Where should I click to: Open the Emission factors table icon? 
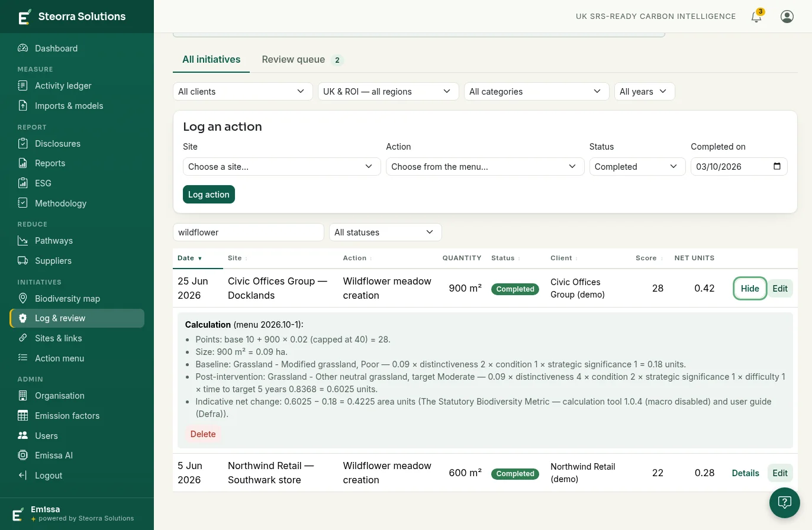(23, 416)
